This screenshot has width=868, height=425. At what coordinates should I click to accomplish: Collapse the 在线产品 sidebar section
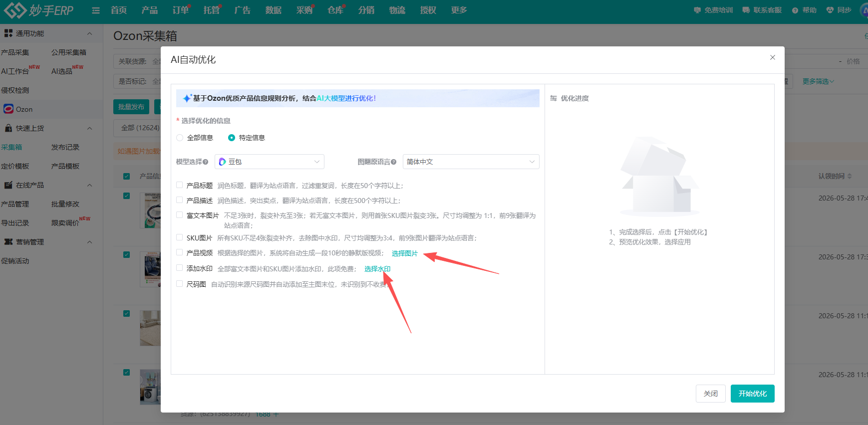point(90,185)
